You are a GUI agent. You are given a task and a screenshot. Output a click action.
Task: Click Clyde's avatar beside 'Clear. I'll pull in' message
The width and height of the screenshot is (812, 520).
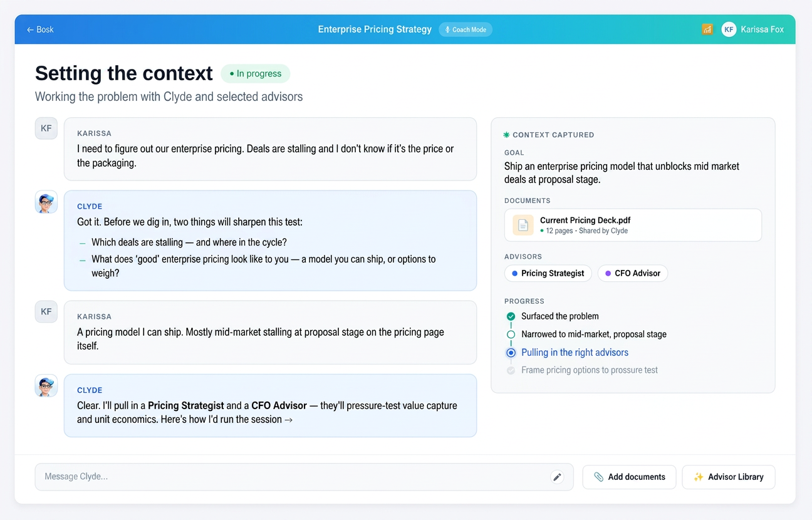(46, 386)
